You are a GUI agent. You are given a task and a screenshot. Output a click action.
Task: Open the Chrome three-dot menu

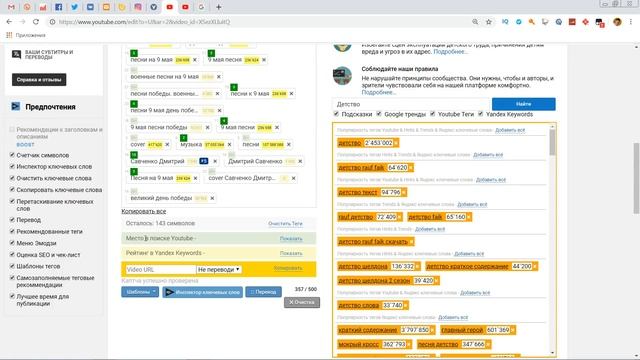(631, 22)
